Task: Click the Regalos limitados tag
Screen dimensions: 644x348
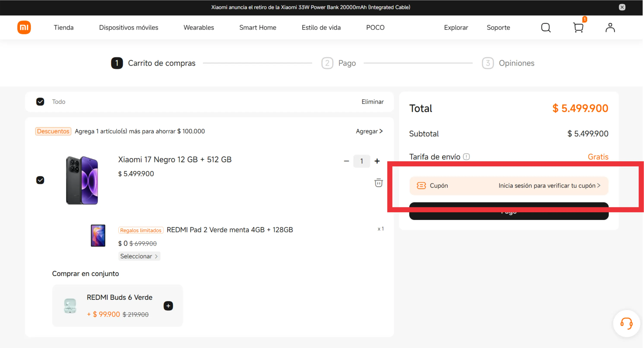Action: pos(141,230)
